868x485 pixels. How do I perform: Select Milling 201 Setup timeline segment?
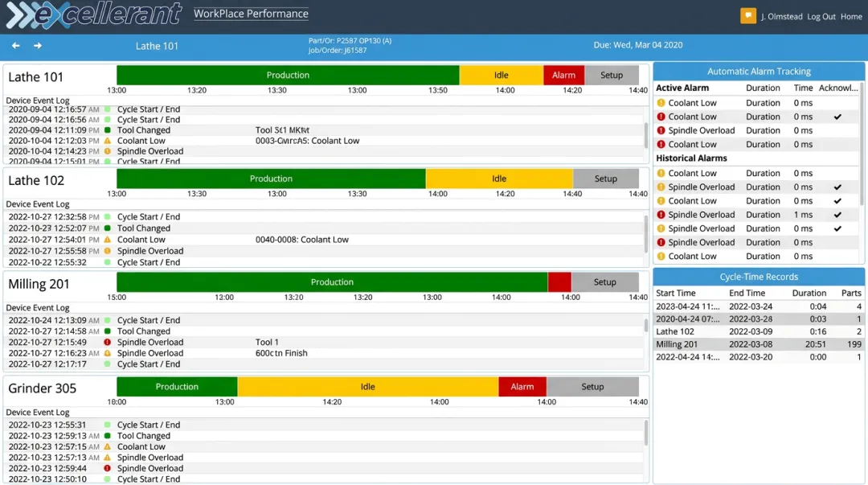point(604,282)
